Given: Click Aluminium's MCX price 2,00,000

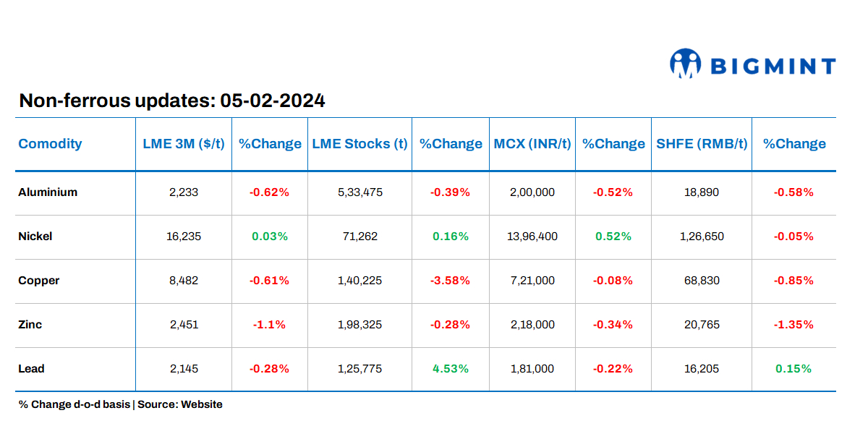Looking at the screenshot, I should (532, 192).
